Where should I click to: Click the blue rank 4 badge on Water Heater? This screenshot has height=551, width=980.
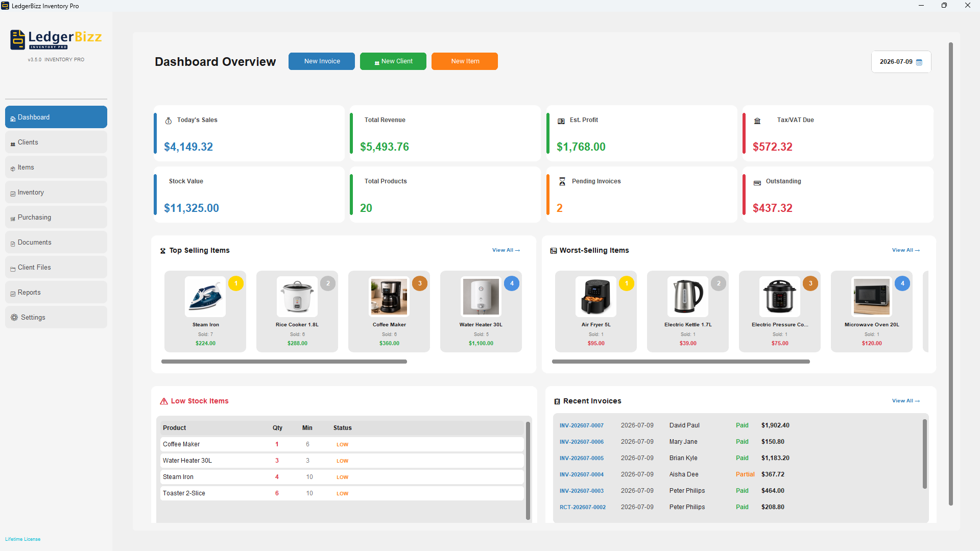point(512,283)
